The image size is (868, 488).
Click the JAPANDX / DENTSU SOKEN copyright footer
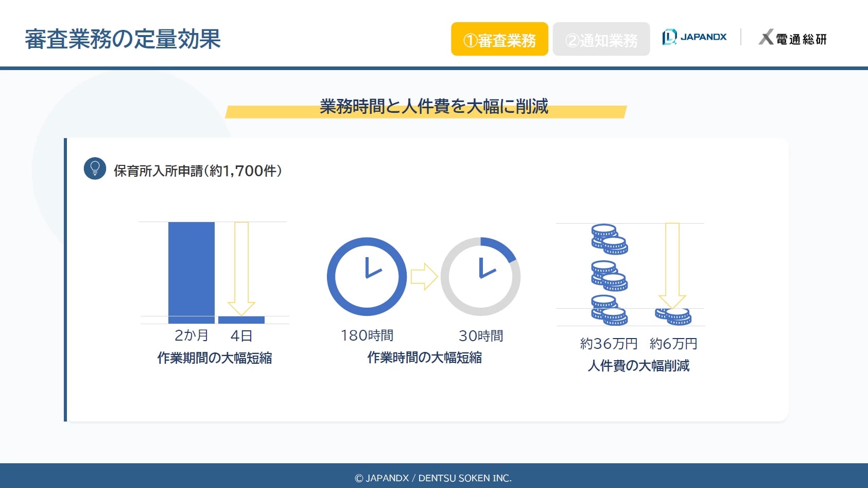point(433,478)
